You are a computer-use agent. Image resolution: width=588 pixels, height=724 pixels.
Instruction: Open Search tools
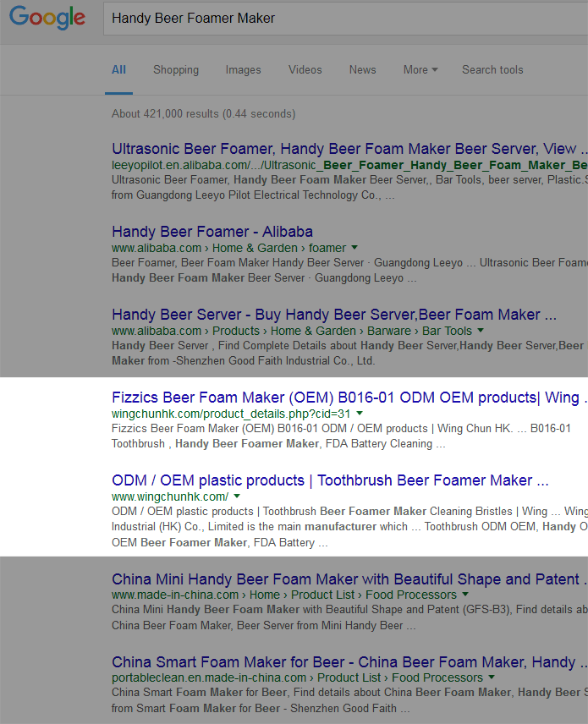(492, 70)
